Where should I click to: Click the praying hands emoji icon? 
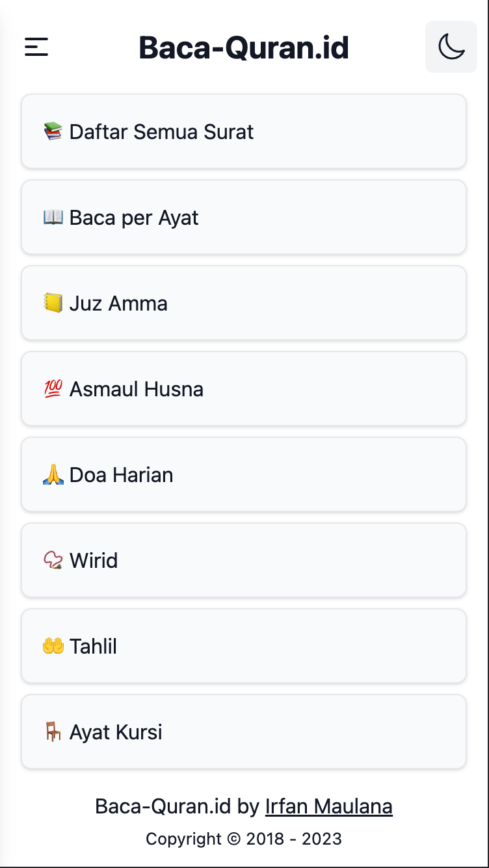(x=53, y=474)
